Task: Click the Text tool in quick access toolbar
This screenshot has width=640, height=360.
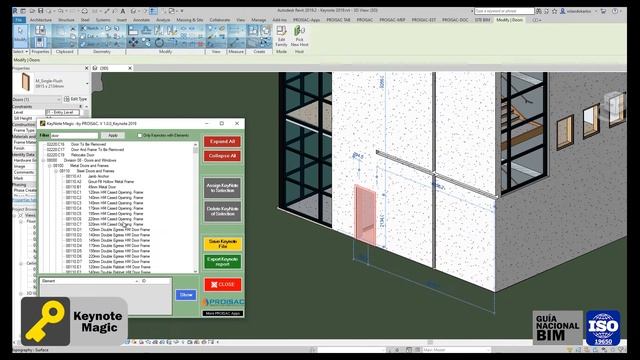Action: pyautogui.click(x=122, y=11)
